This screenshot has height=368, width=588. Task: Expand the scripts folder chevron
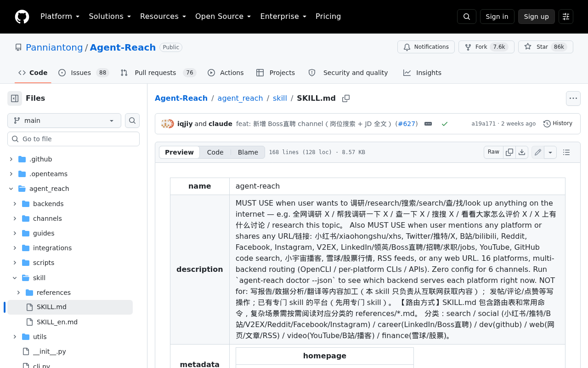tap(15, 263)
